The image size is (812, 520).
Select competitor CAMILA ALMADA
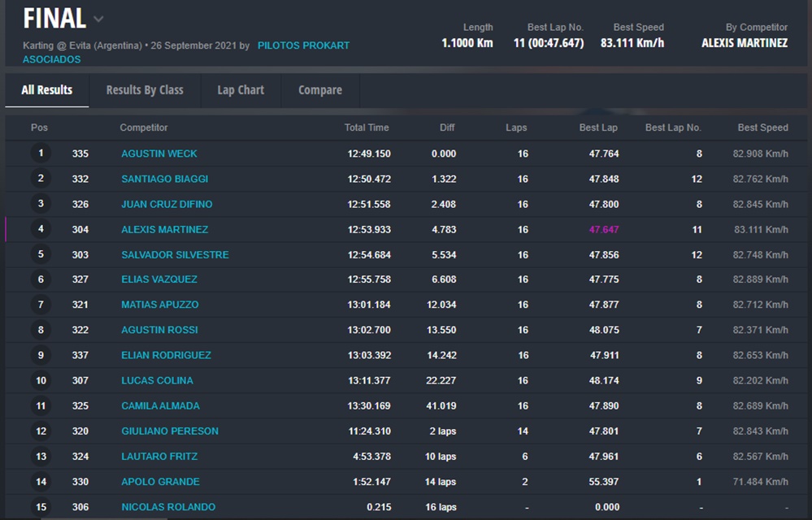(160, 406)
